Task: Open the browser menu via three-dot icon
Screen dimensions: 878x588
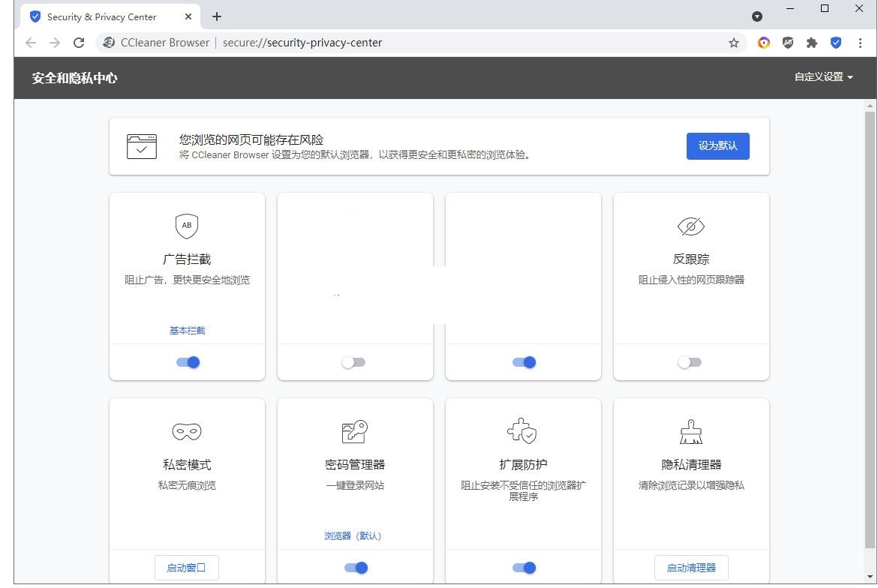Action: 860,43
